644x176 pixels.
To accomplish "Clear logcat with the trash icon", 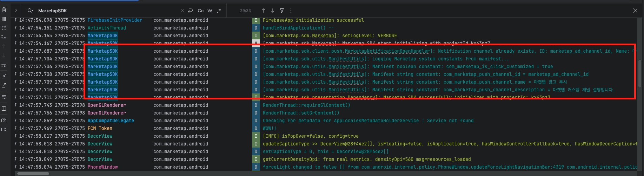I will pyautogui.click(x=4, y=10).
